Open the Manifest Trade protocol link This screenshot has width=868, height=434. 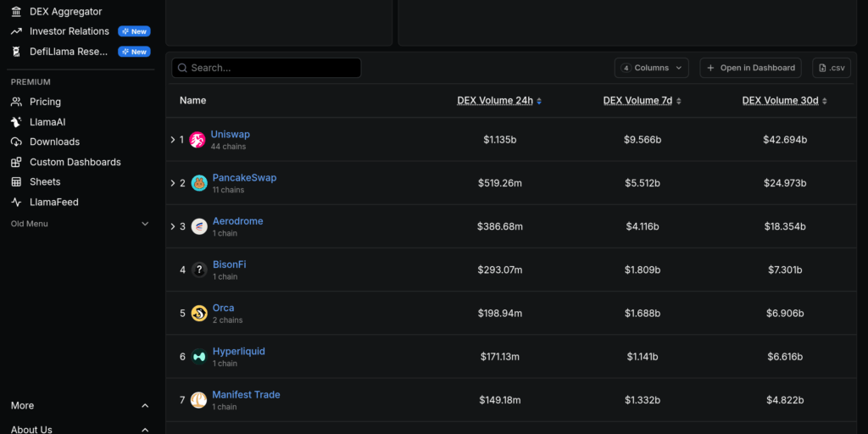coord(247,395)
